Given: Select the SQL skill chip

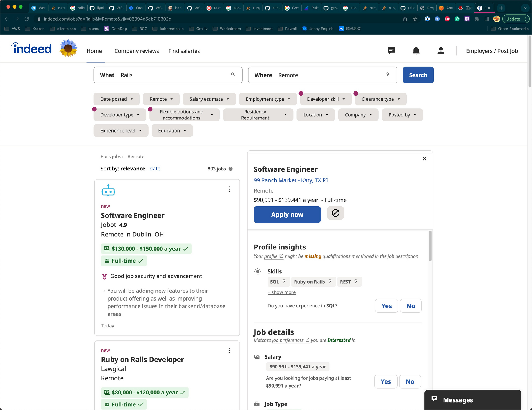Looking at the screenshot, I should pos(278,282).
